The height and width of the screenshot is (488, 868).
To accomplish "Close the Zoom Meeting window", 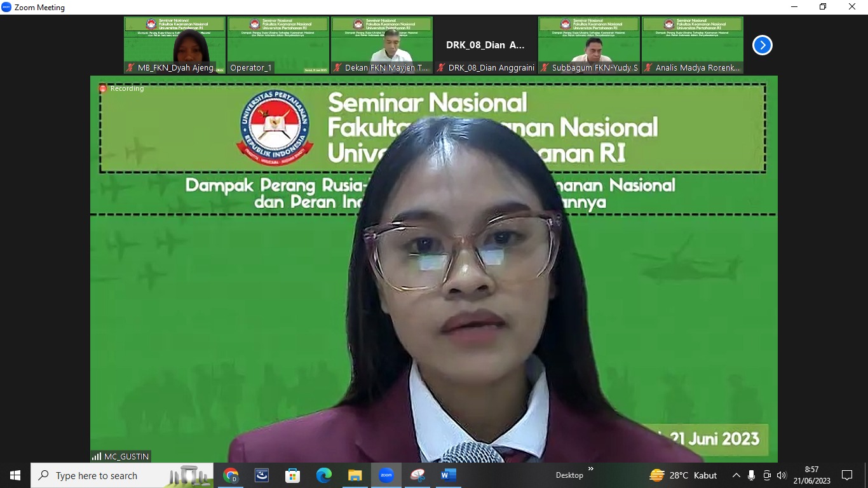I will 852,7.
